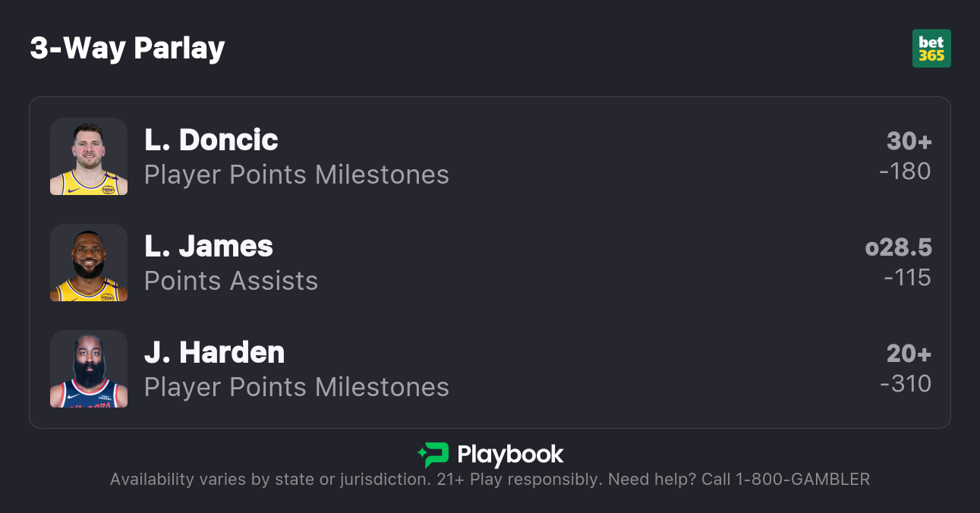Viewport: 980px width, 513px height.
Task: Click the 3-Way Parlay title
Action: (x=128, y=49)
